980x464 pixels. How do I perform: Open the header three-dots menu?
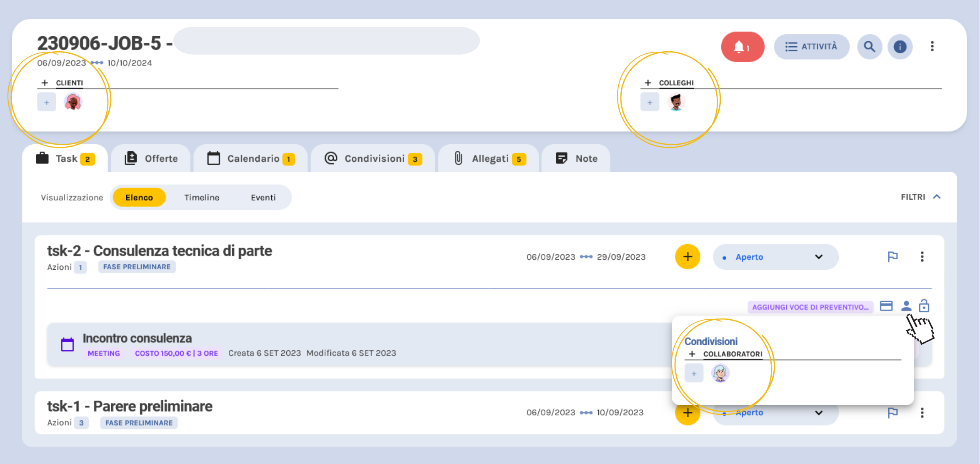click(932, 46)
